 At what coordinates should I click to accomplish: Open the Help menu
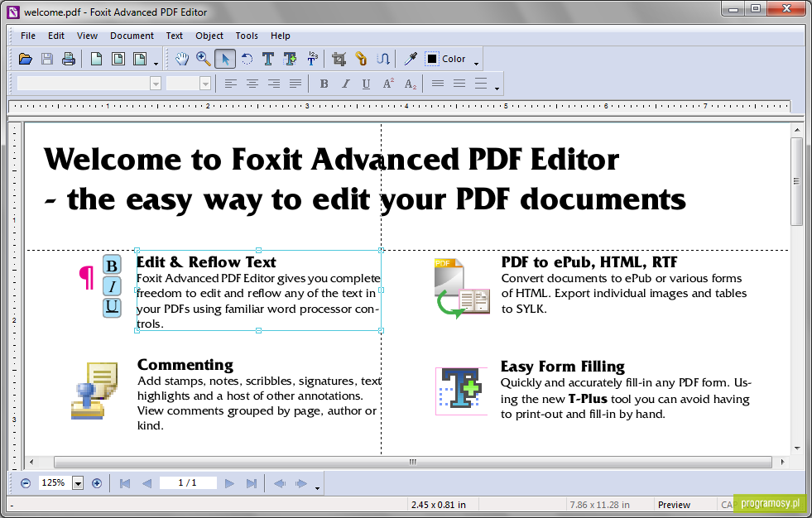tap(280, 36)
